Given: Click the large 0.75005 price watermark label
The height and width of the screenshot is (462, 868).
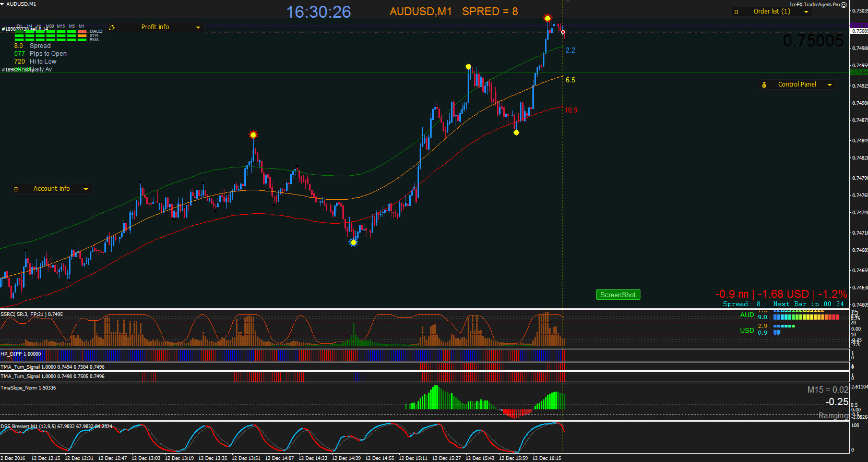Looking at the screenshot, I should (813, 41).
